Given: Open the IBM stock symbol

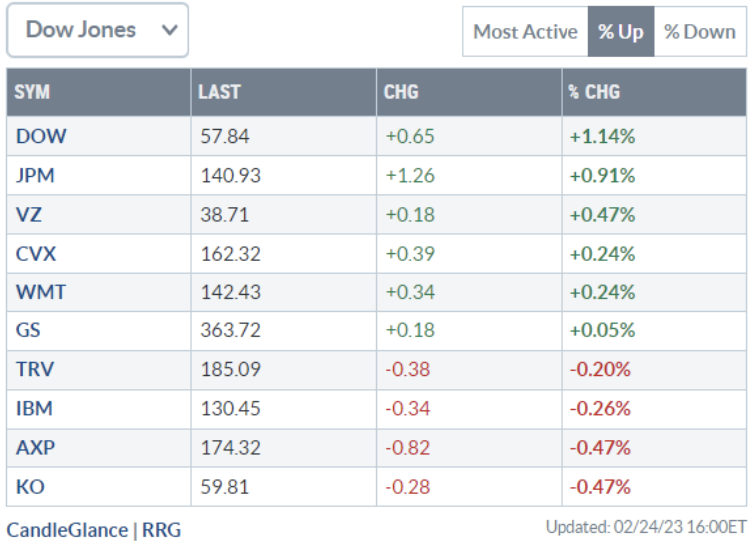Looking at the screenshot, I should (x=34, y=408).
